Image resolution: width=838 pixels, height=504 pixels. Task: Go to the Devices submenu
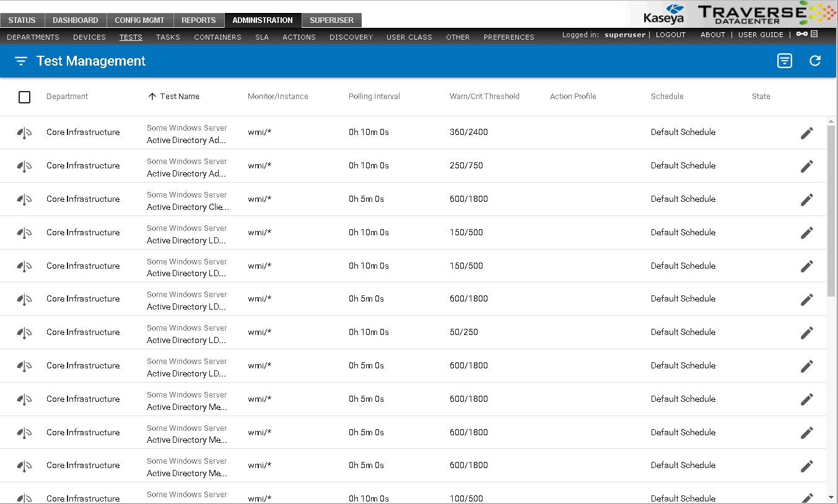click(x=89, y=37)
